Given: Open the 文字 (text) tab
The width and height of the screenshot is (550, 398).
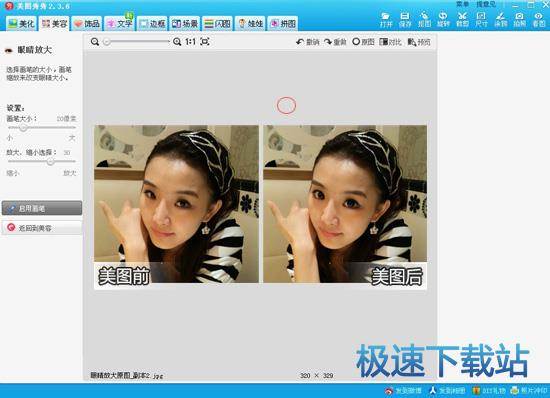Looking at the screenshot, I should click(120, 23).
